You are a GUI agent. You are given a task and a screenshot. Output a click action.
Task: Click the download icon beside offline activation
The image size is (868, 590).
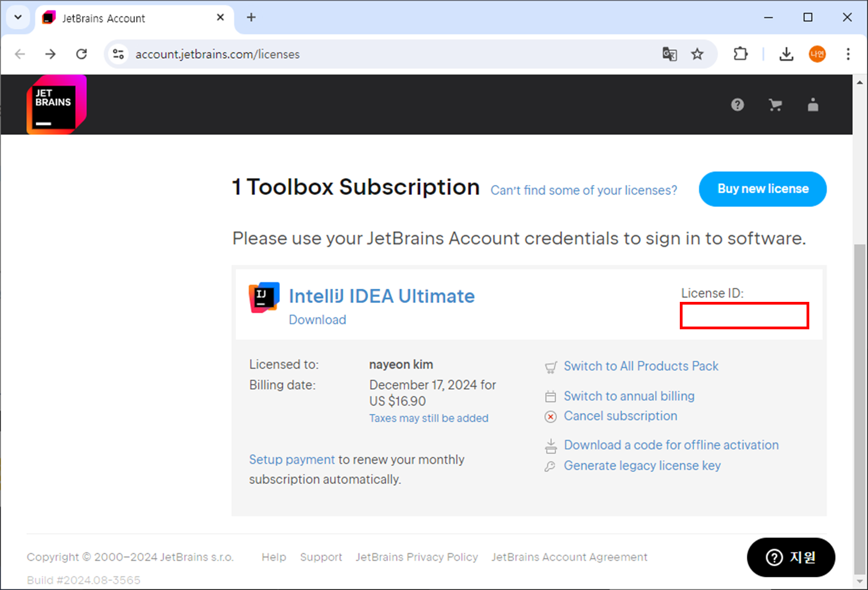[550, 446]
